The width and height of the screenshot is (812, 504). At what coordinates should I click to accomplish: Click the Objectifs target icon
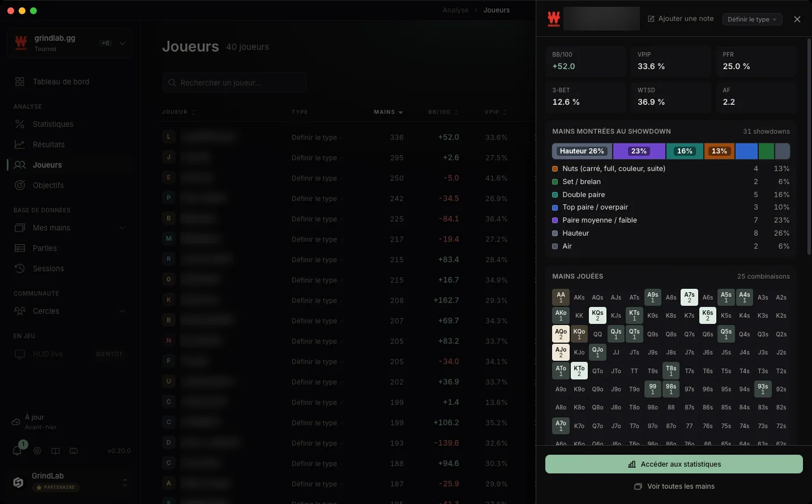click(x=20, y=185)
